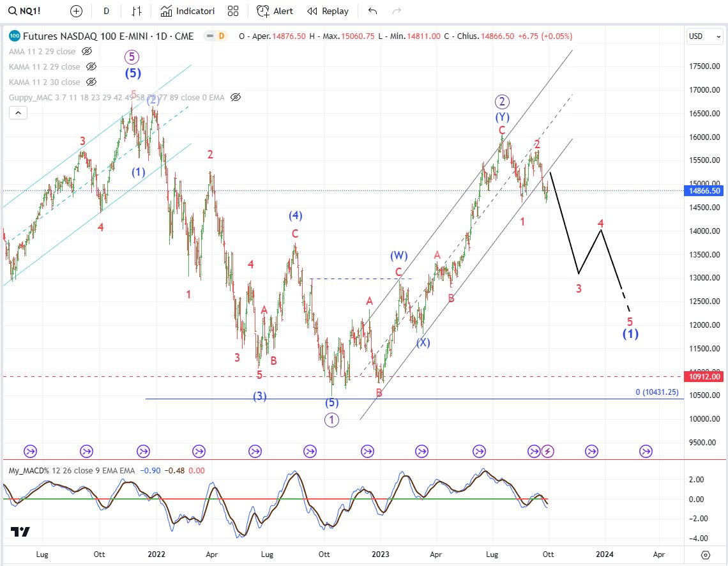Click the open value 14876.50
728x566 pixels.
coord(289,36)
